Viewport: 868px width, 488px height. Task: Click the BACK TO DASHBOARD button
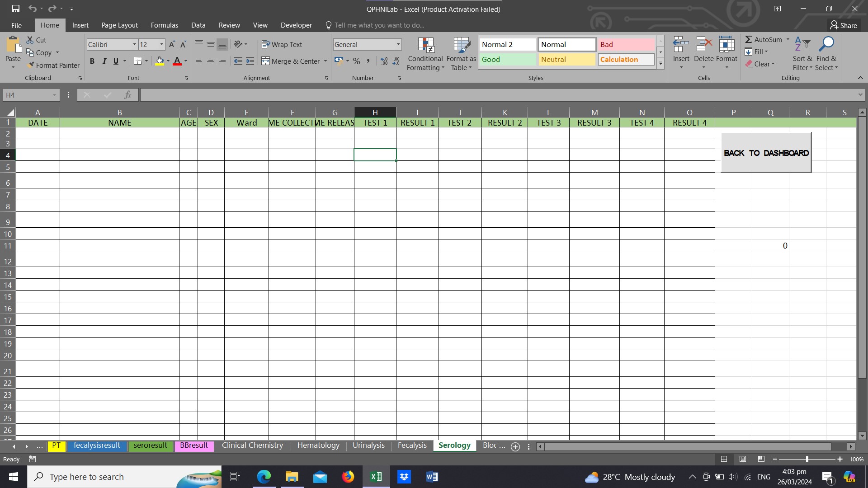[x=766, y=153]
